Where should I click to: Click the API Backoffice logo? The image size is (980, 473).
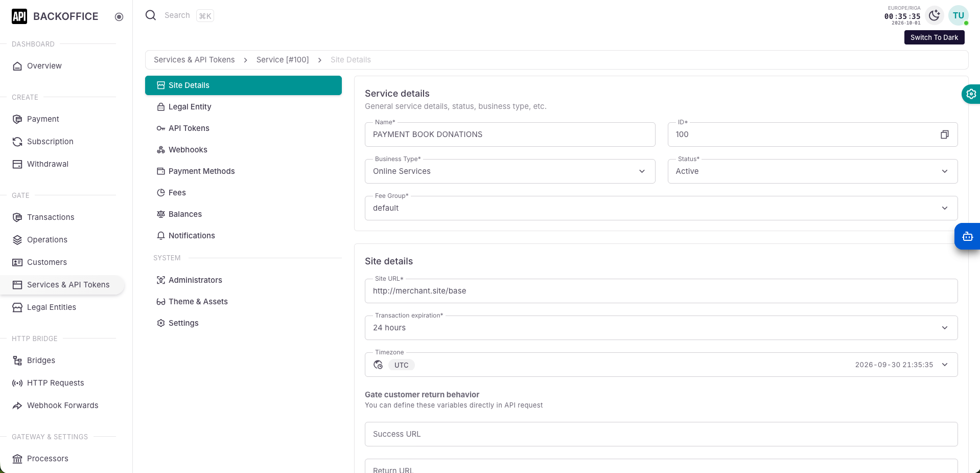[x=19, y=16]
